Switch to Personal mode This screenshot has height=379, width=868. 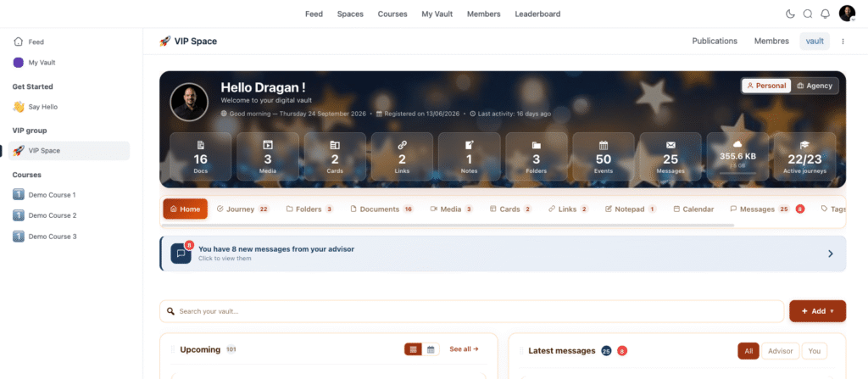[x=766, y=86]
